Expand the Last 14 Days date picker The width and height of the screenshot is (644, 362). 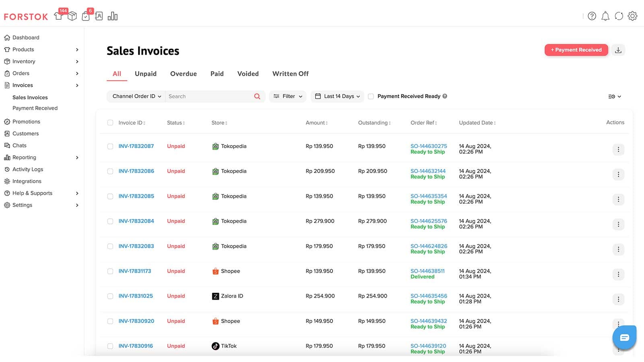337,97
